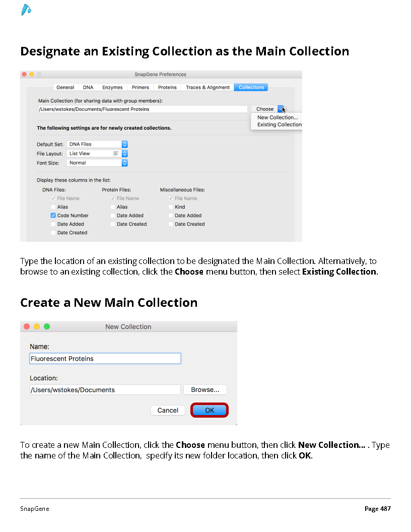
Task: Click the SnapGene logo icon at page top
Action: [x=26, y=10]
